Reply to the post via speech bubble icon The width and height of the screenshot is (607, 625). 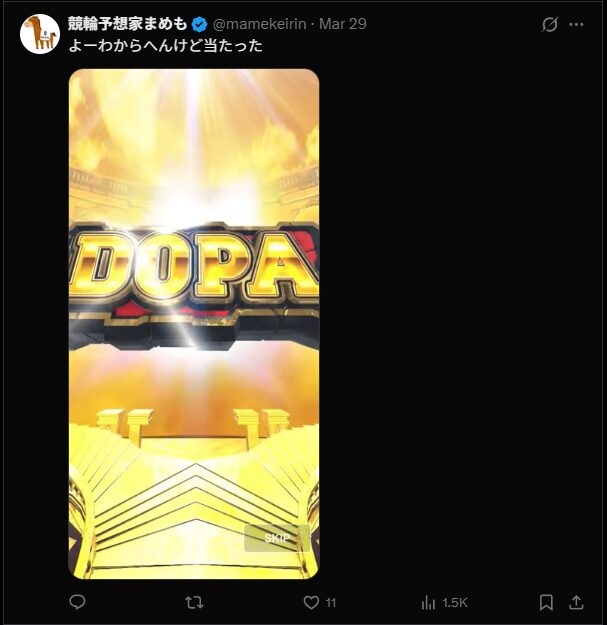(77, 602)
